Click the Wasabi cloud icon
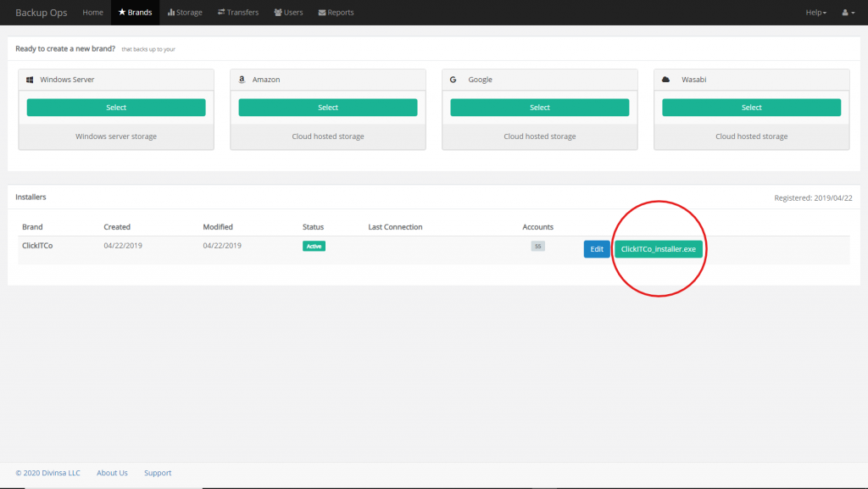 point(666,80)
